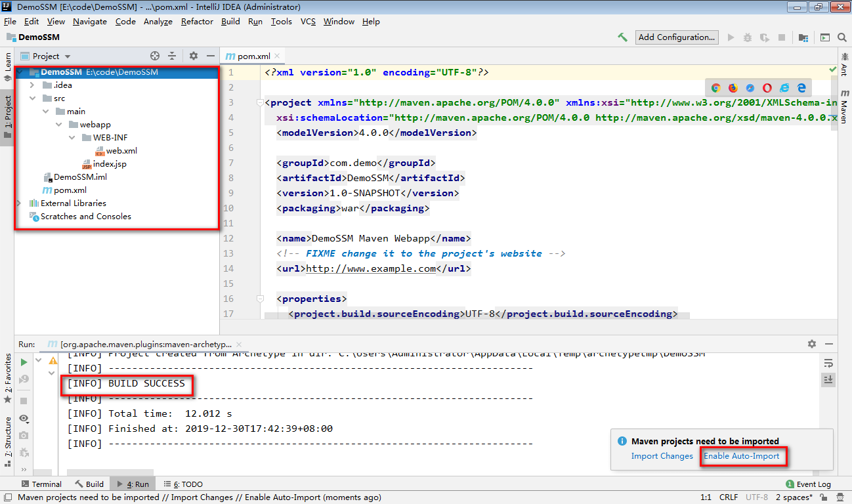Click Enable Auto-Import link
Screen dimensions: 852x504
[742, 456]
